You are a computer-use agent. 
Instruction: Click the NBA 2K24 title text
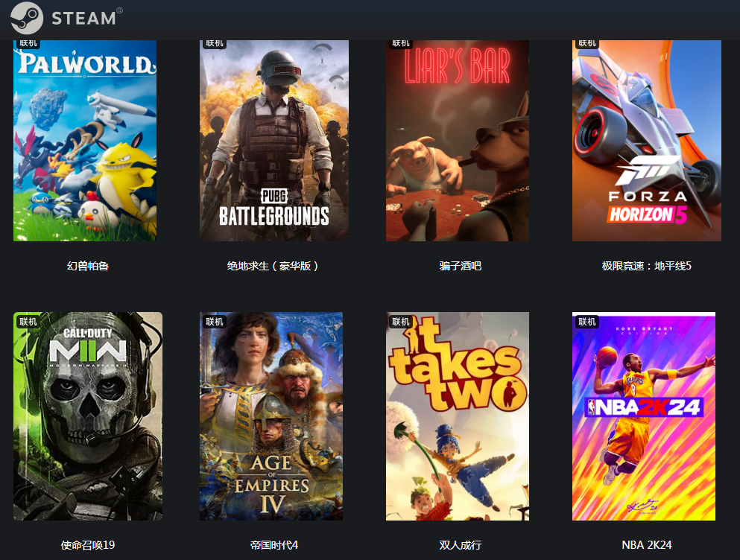tap(647, 545)
